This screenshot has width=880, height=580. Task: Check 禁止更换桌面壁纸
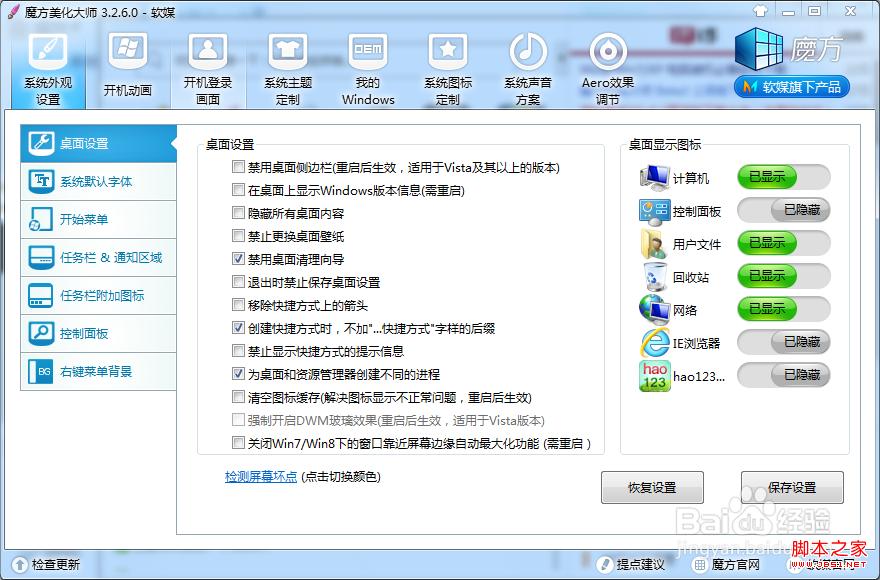point(239,236)
